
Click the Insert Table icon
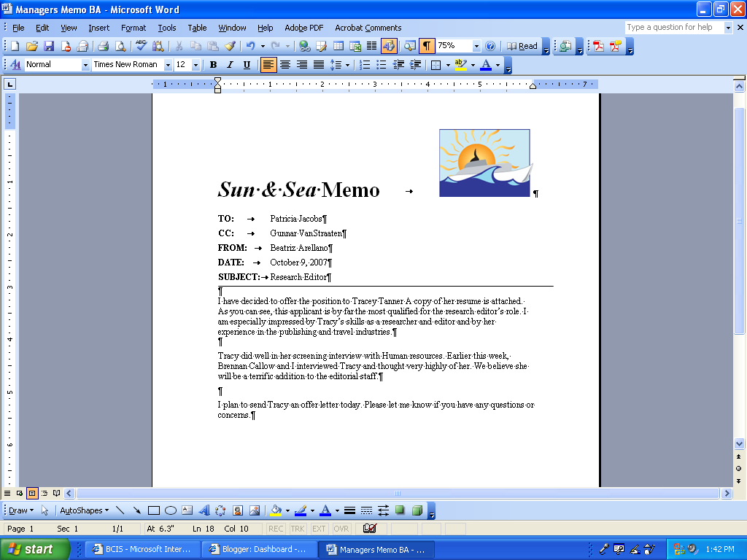point(338,46)
